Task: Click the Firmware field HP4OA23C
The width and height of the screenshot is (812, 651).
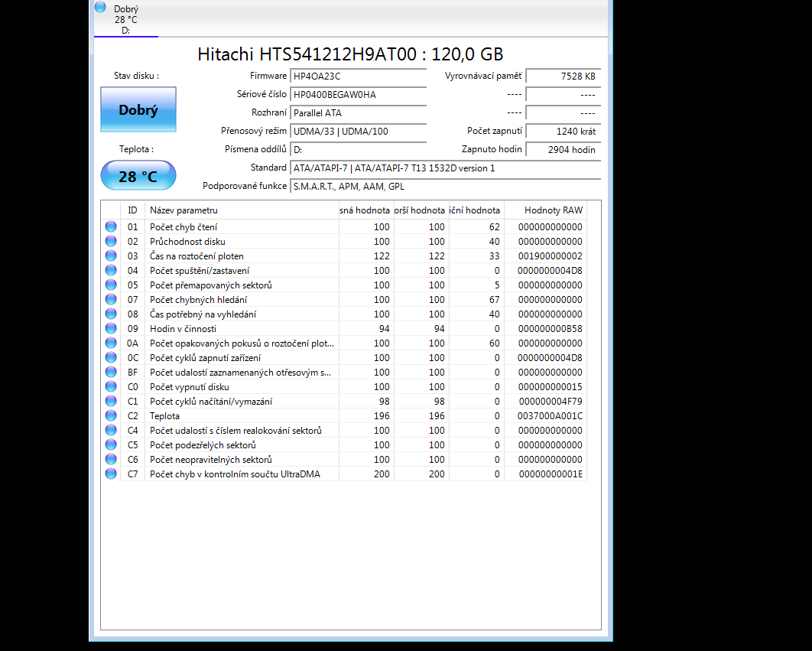Action: tap(359, 76)
